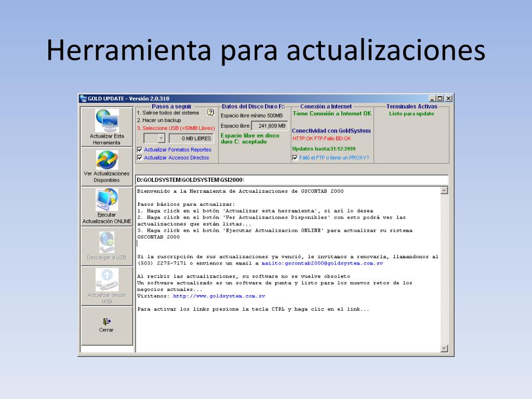
Task: Click the GOLD UPDATE title bar icon
Action: [83, 99]
